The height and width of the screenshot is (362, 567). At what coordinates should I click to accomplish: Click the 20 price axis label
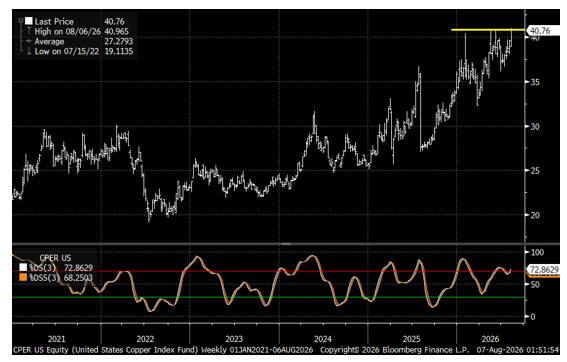535,215
